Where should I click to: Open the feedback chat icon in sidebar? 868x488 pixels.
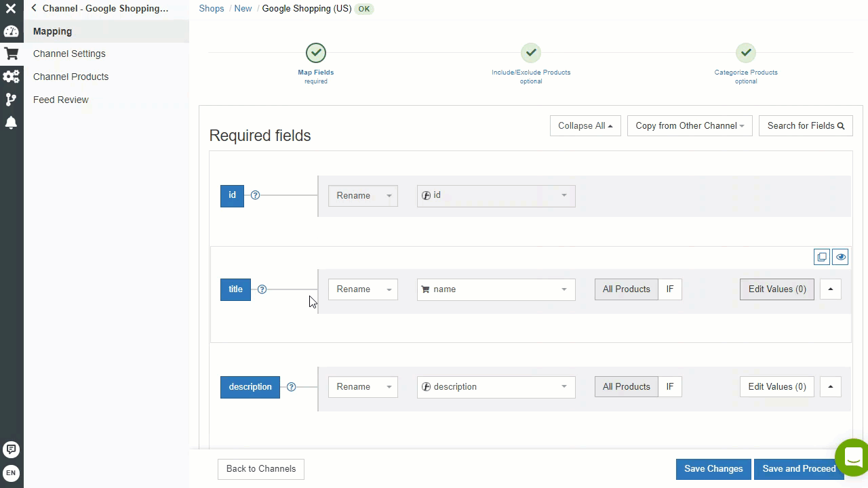point(11,449)
